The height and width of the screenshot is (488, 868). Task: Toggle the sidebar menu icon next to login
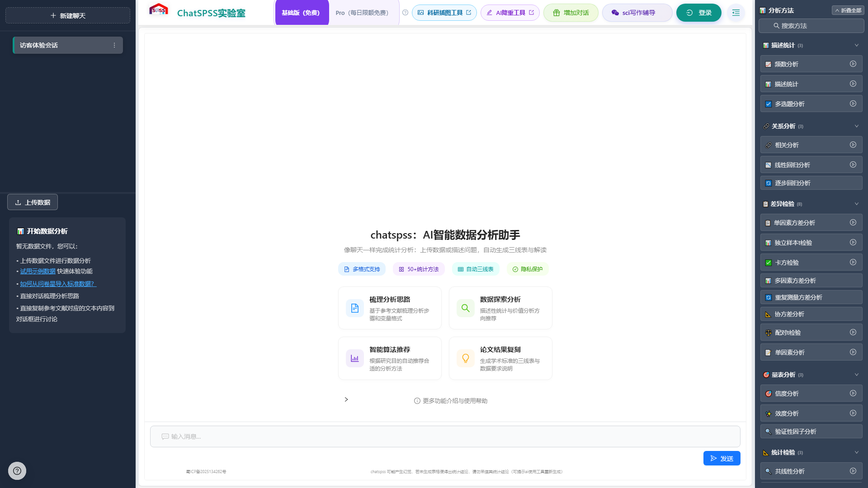[736, 13]
